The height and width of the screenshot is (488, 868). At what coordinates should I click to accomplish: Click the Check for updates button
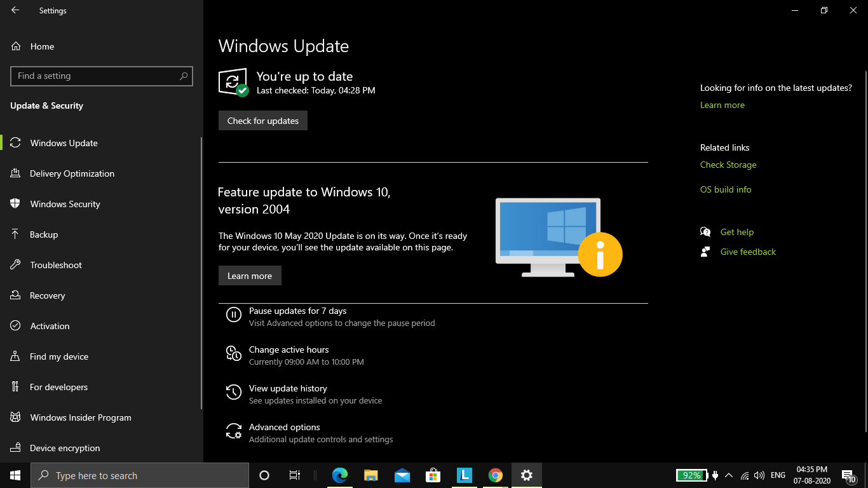coord(263,121)
